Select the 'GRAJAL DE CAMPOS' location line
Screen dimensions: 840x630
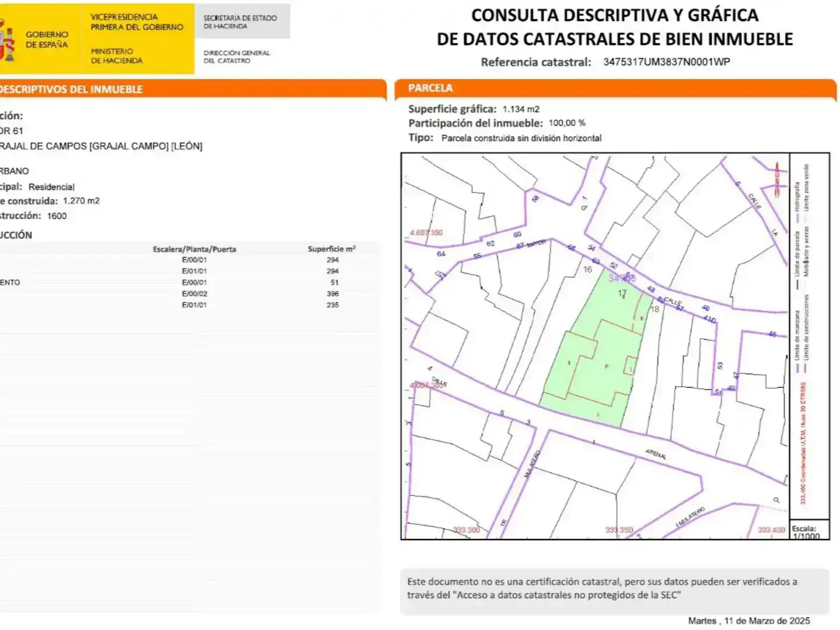pyautogui.click(x=101, y=146)
